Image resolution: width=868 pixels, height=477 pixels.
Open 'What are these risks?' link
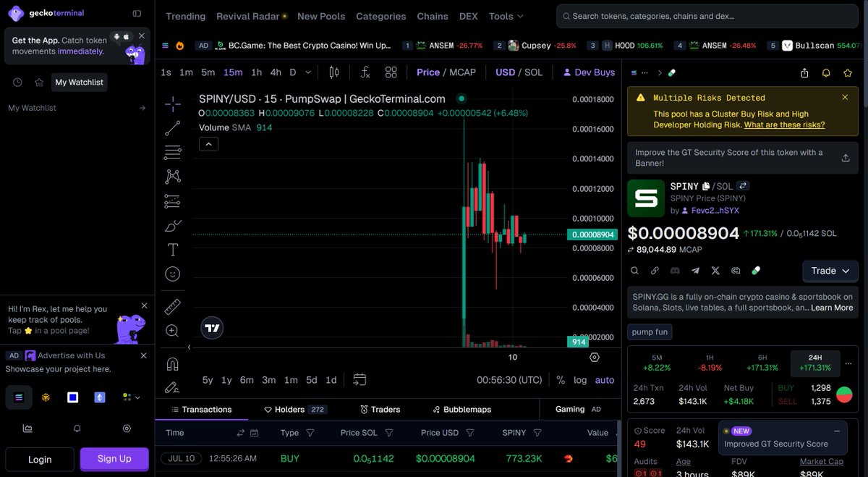click(784, 124)
